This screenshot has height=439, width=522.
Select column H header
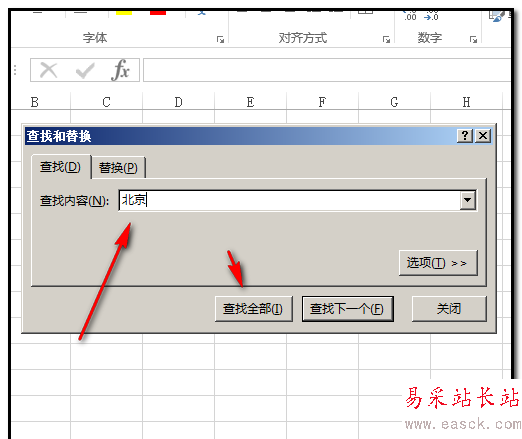pyautogui.click(x=466, y=102)
